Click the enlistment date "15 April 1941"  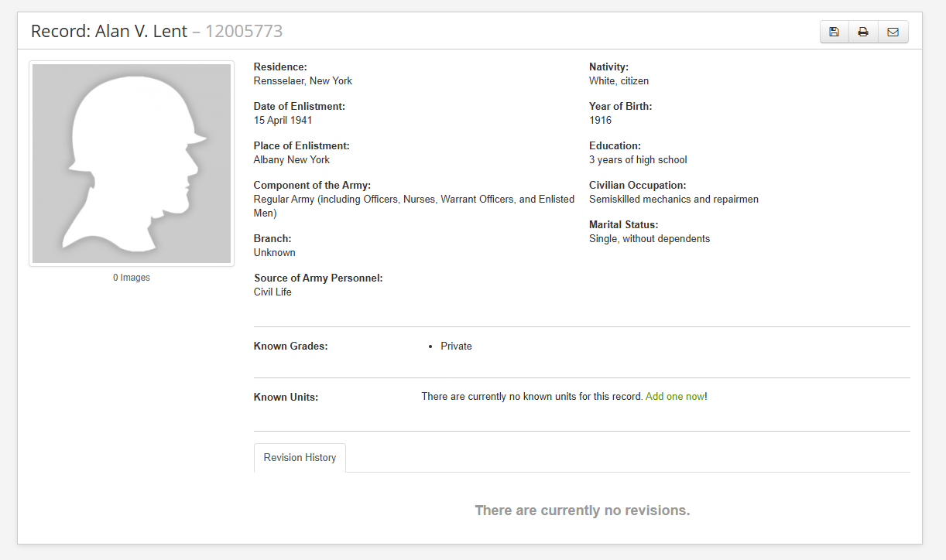tap(283, 121)
